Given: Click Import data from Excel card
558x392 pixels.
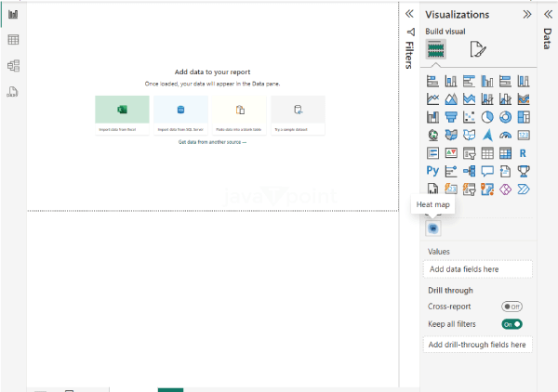Looking at the screenshot, I should click(x=122, y=115).
